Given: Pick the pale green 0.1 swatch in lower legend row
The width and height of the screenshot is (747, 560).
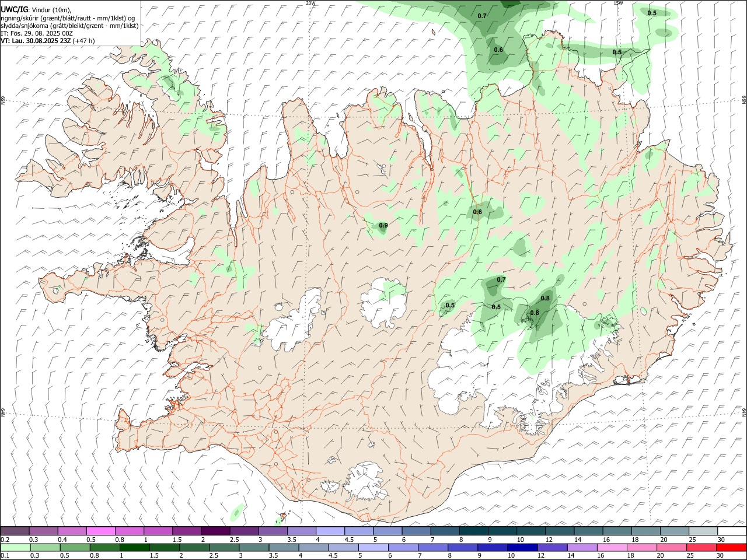Looking at the screenshot, I should [15, 547].
